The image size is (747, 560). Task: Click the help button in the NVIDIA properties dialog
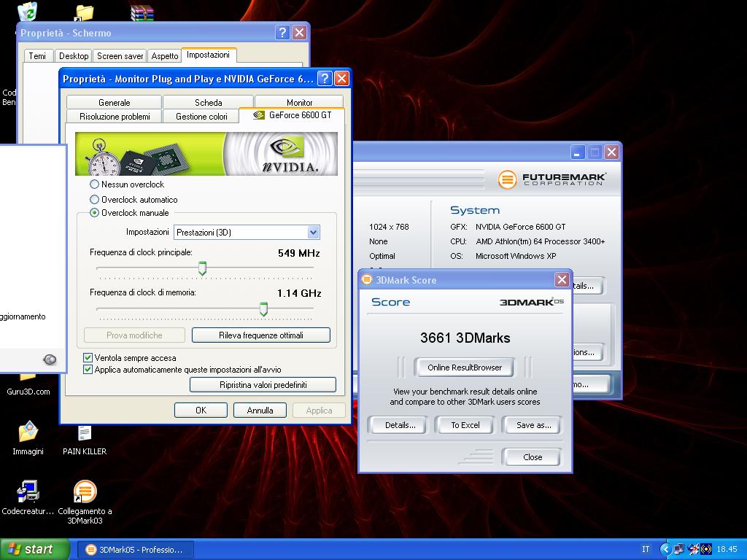tap(325, 78)
